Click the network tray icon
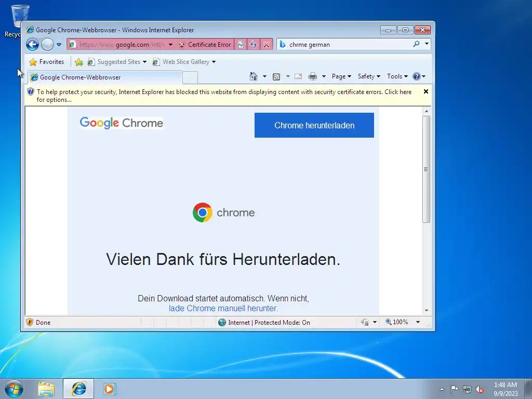 click(467, 389)
